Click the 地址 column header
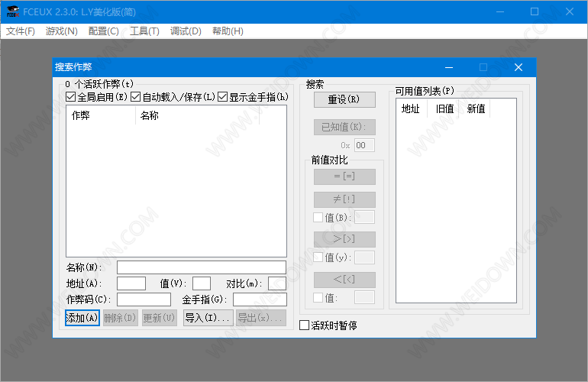This screenshot has width=588, height=382. click(x=412, y=108)
